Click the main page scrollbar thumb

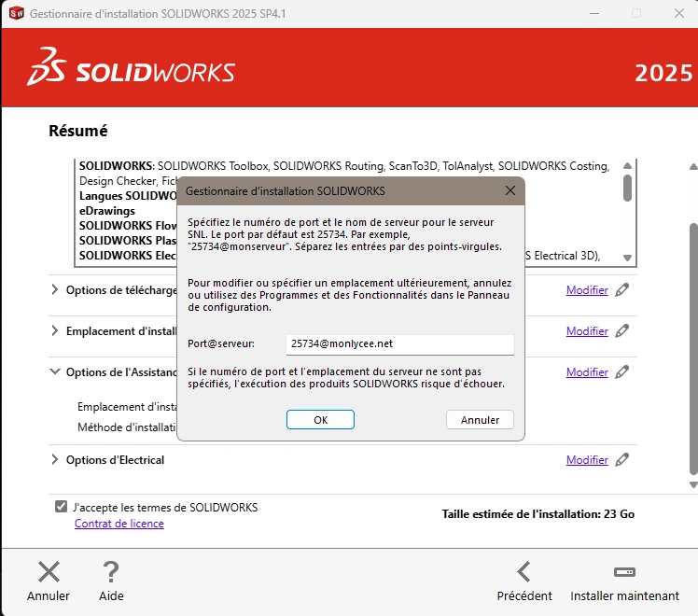click(693, 348)
